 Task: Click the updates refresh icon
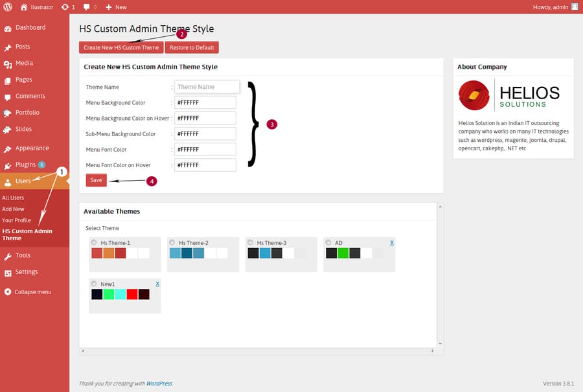coord(65,7)
